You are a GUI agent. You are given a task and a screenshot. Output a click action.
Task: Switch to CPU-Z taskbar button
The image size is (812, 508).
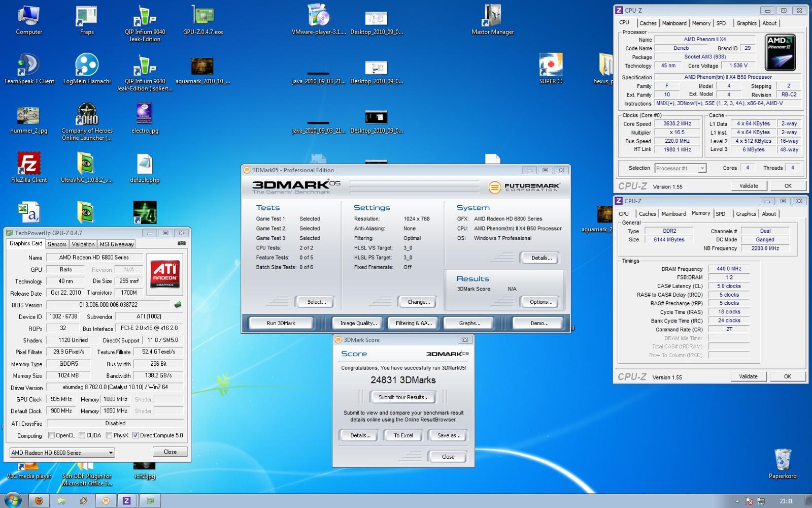pyautogui.click(x=127, y=501)
